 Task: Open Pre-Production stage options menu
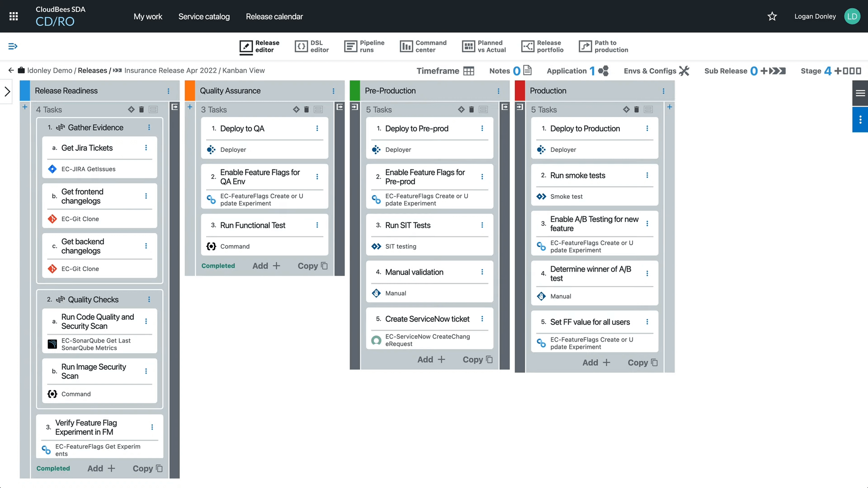pyautogui.click(x=499, y=91)
